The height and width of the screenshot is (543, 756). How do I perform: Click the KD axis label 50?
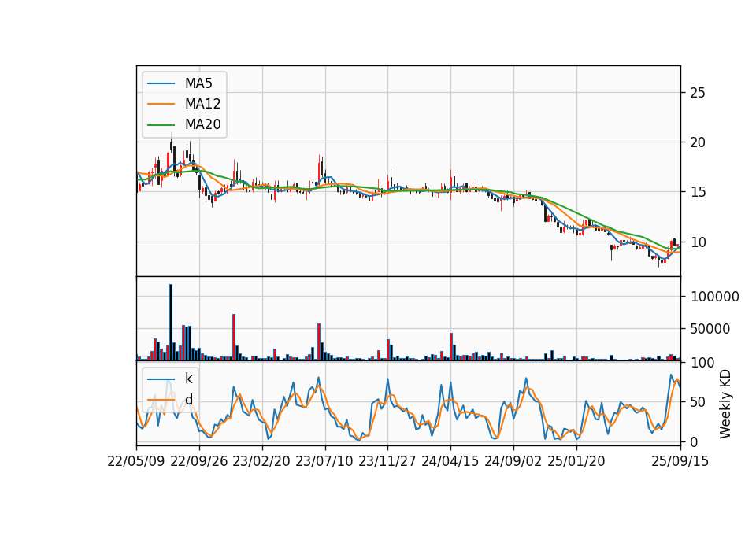coord(697,402)
